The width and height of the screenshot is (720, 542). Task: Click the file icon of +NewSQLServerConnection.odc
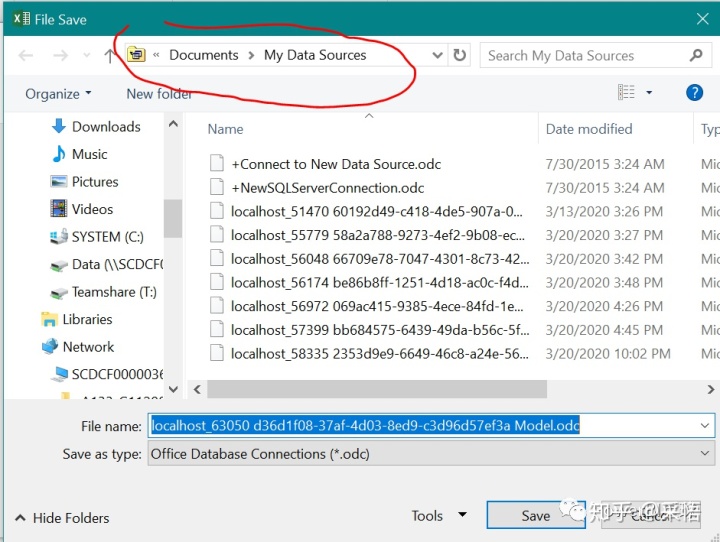tap(217, 187)
